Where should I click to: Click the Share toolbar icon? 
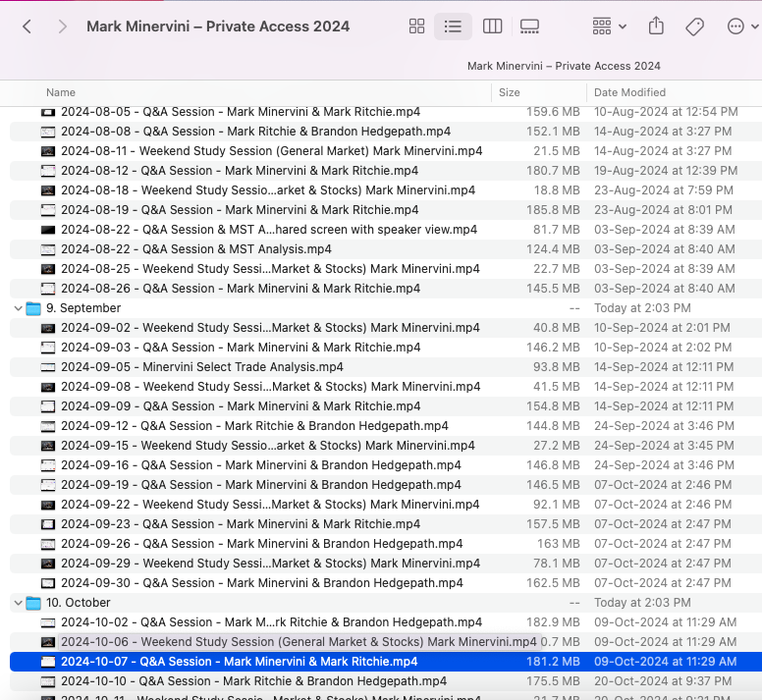point(656,26)
